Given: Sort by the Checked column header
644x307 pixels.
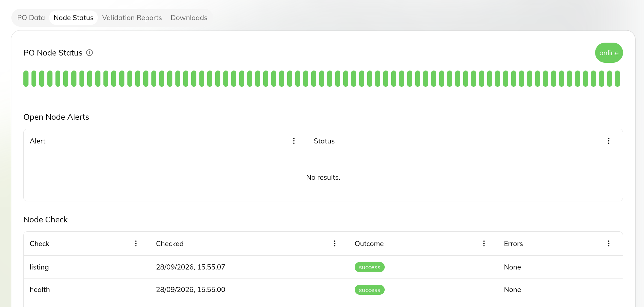Looking at the screenshot, I should point(170,244).
